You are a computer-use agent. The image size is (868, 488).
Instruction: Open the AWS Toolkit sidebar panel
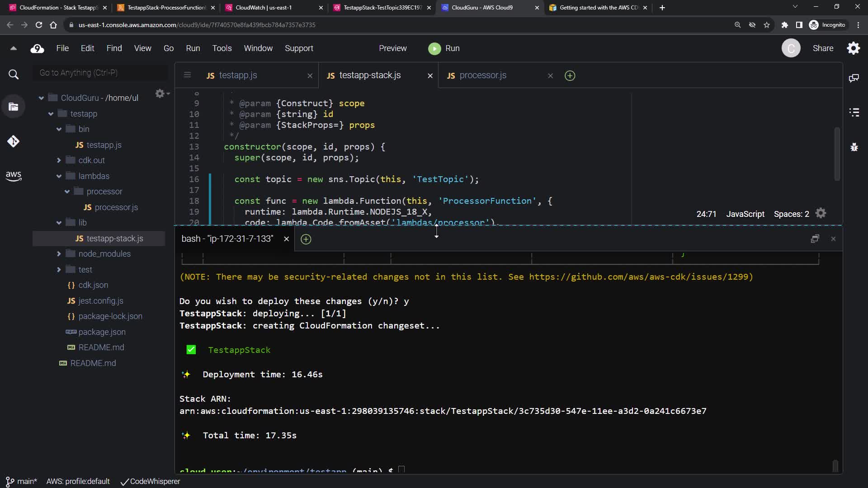click(x=14, y=176)
